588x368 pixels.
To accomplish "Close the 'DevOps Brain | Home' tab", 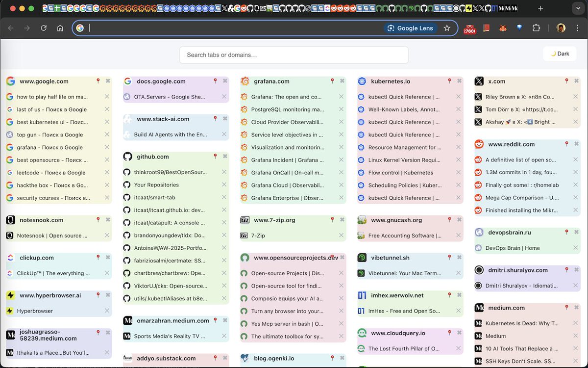I will point(575,247).
